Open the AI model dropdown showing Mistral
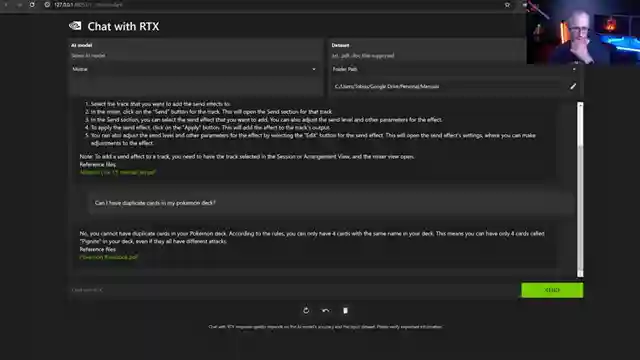640x360 pixels. click(x=195, y=69)
